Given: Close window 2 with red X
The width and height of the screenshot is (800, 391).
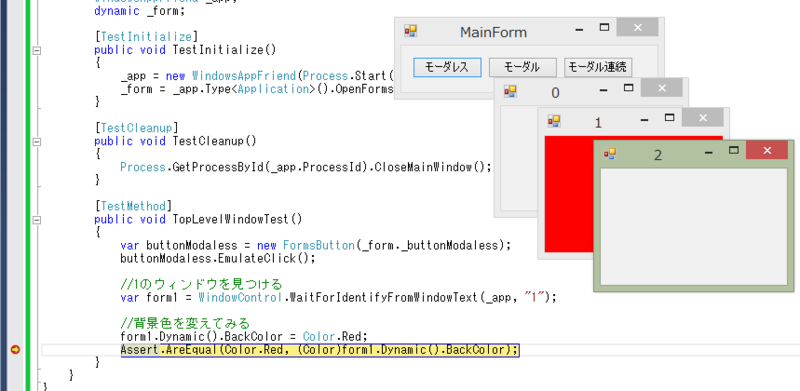Looking at the screenshot, I should point(767,150).
